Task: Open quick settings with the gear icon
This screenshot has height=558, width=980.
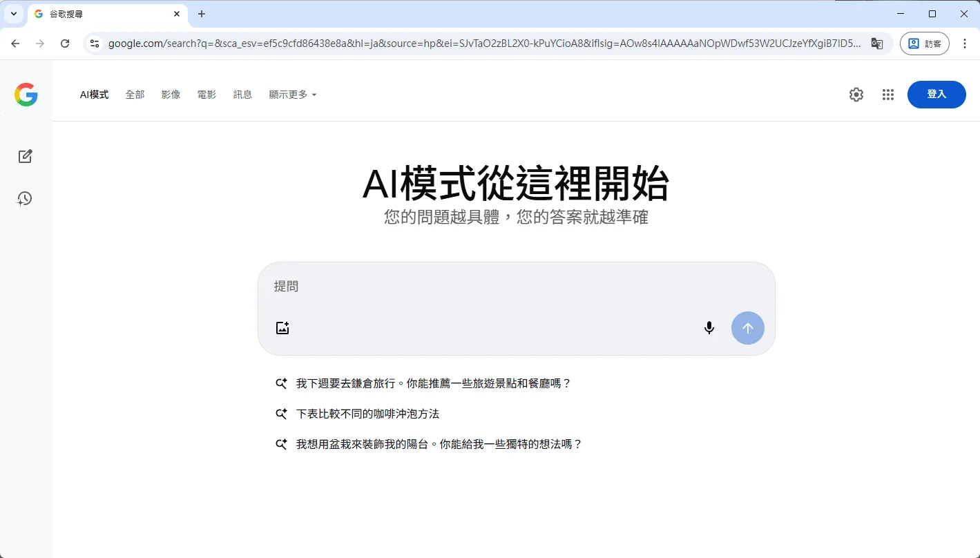Action: coord(856,95)
